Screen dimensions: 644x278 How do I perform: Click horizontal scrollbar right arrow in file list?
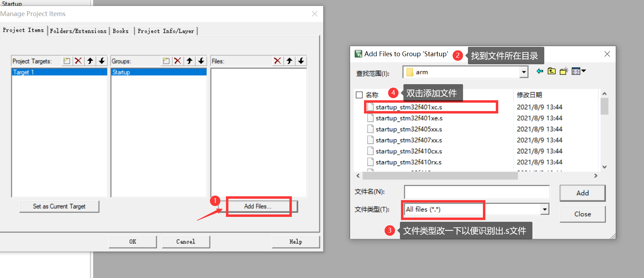596,176
